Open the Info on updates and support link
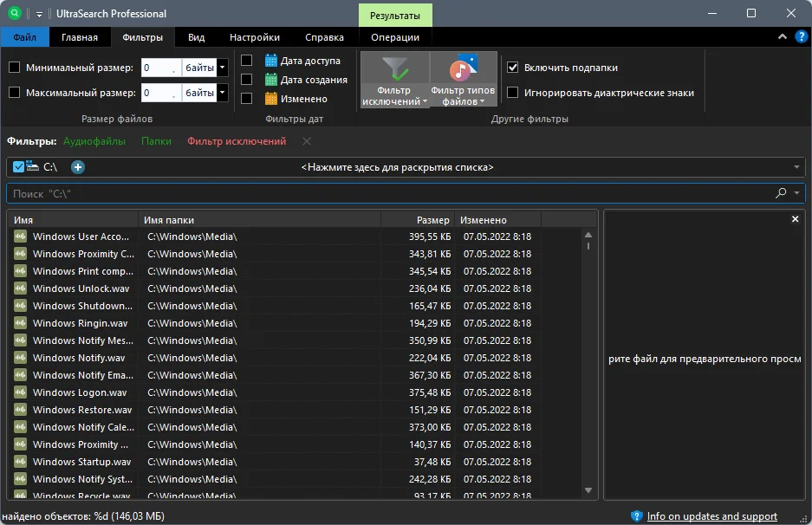 711,516
